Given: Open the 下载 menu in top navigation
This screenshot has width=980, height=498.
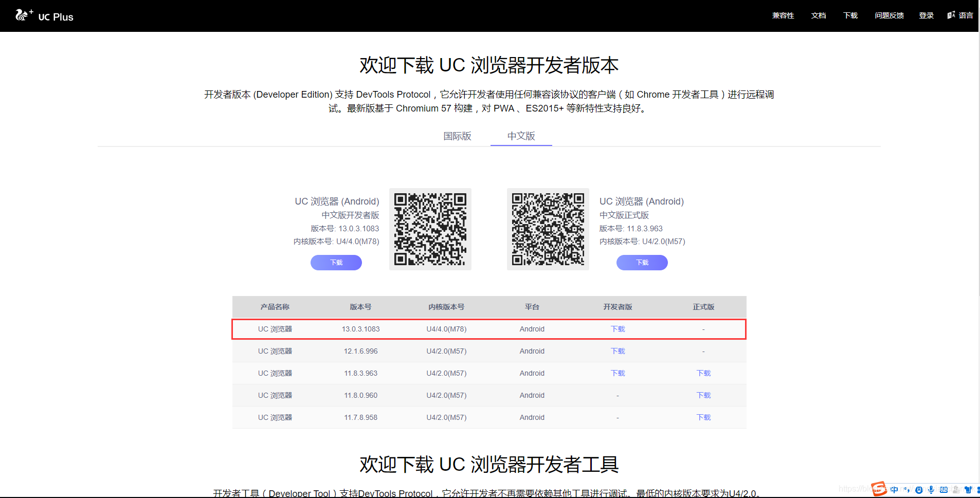Looking at the screenshot, I should tap(849, 15).
